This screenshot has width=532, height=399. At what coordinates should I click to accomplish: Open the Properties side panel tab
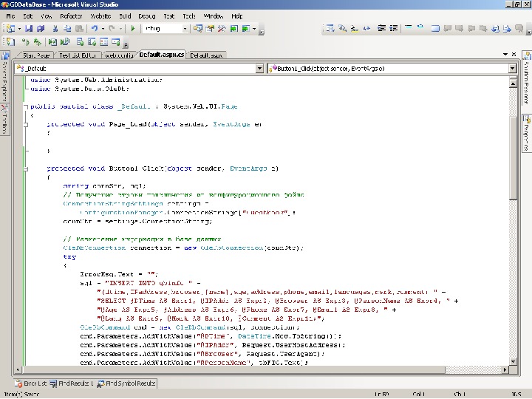(526, 134)
